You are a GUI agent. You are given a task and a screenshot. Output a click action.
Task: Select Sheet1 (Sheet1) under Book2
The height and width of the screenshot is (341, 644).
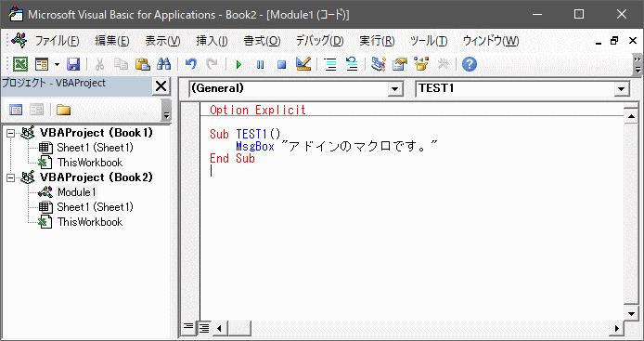pyautogui.click(x=95, y=207)
